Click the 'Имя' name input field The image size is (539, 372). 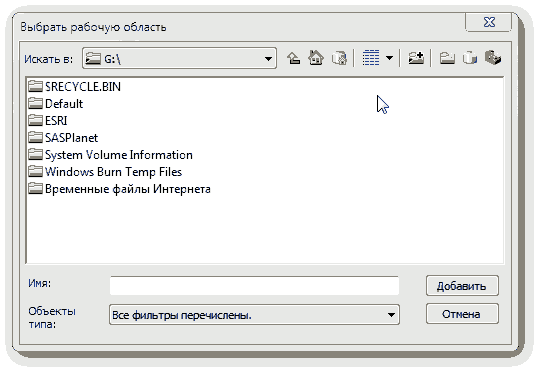254,285
